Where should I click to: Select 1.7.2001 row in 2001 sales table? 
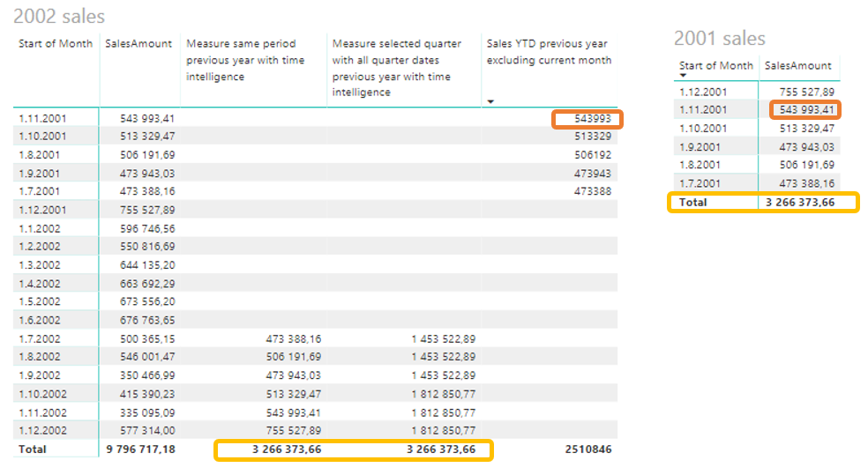[757, 183]
